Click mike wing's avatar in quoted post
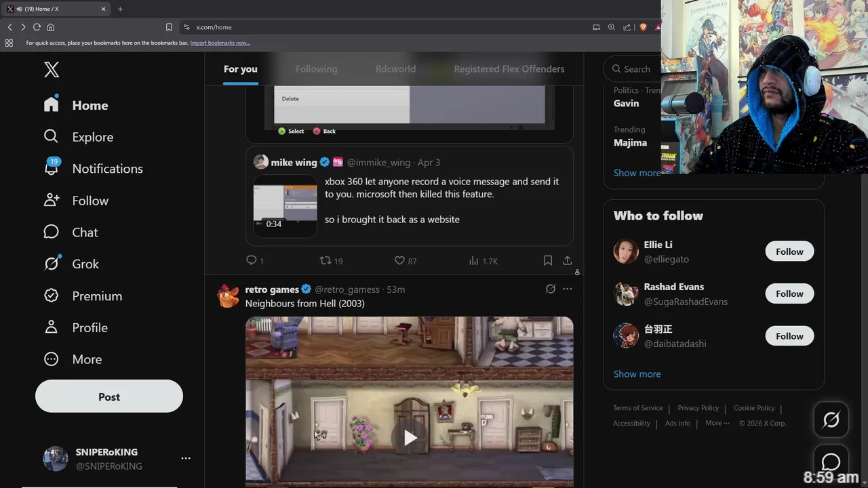This screenshot has width=868, height=488. click(261, 162)
